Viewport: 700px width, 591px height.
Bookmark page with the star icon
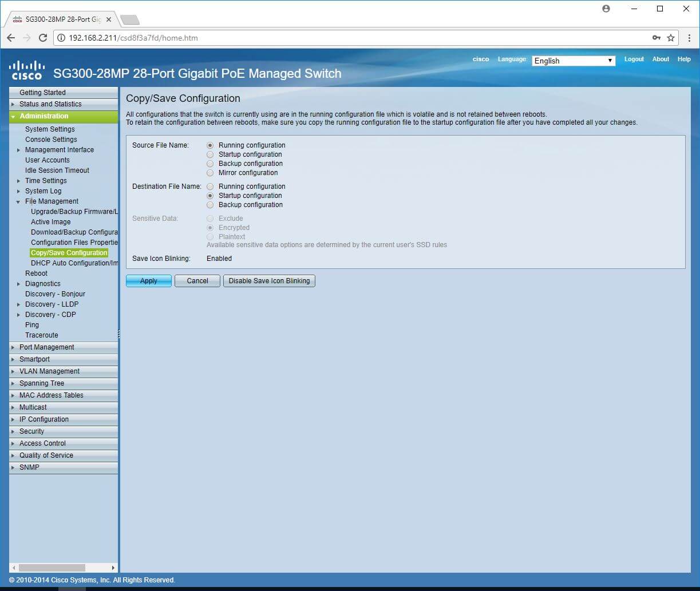[x=671, y=38]
